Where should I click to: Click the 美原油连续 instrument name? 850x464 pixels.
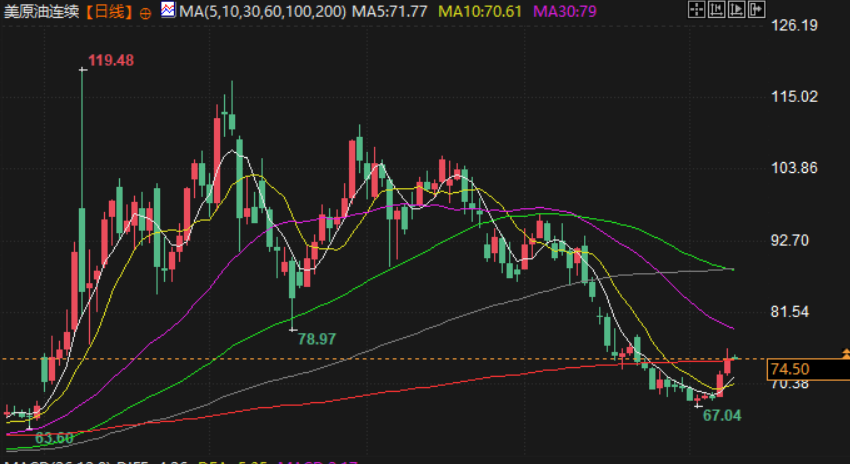coord(43,12)
